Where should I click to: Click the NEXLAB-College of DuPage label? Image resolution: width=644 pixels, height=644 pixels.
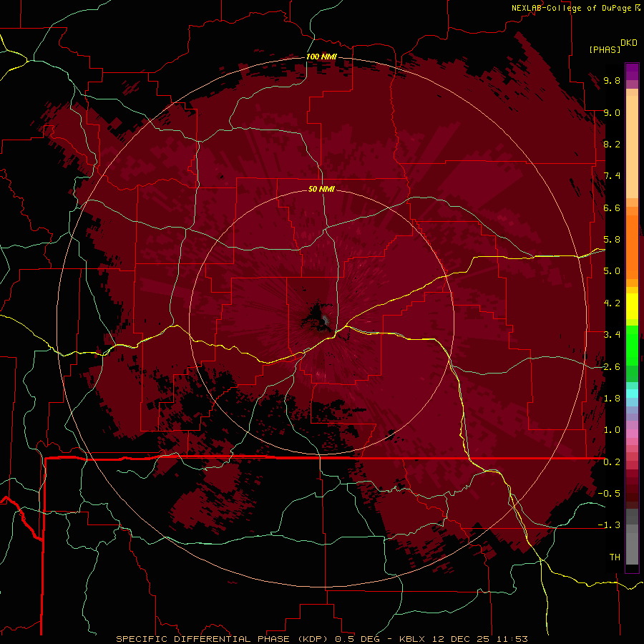pos(576,8)
